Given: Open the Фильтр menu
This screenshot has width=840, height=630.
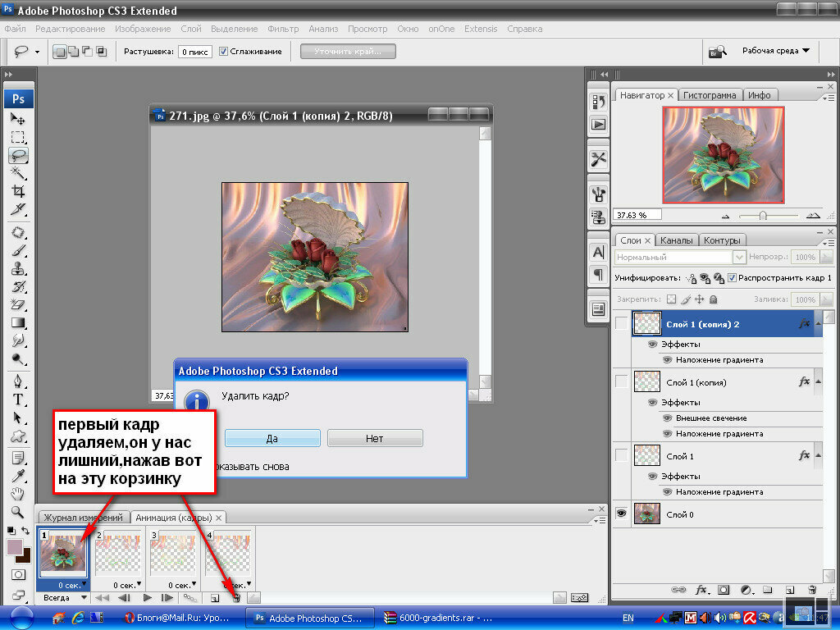Looking at the screenshot, I should [283, 29].
